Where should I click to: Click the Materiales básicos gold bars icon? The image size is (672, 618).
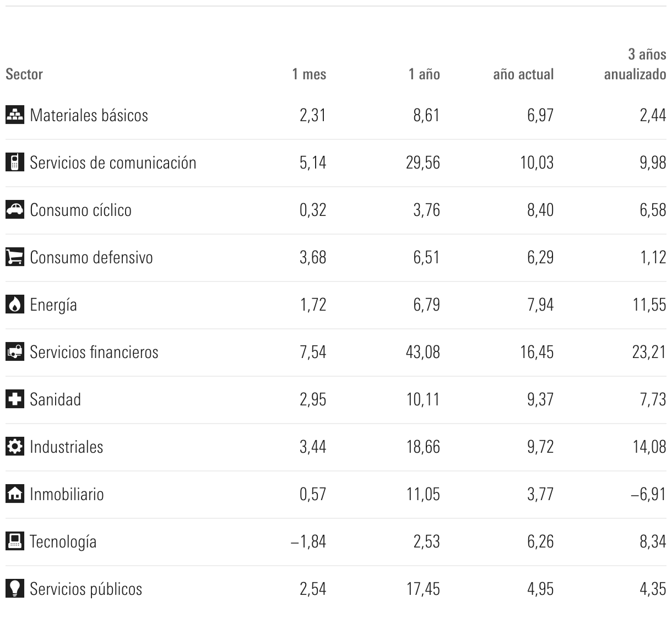click(x=15, y=115)
